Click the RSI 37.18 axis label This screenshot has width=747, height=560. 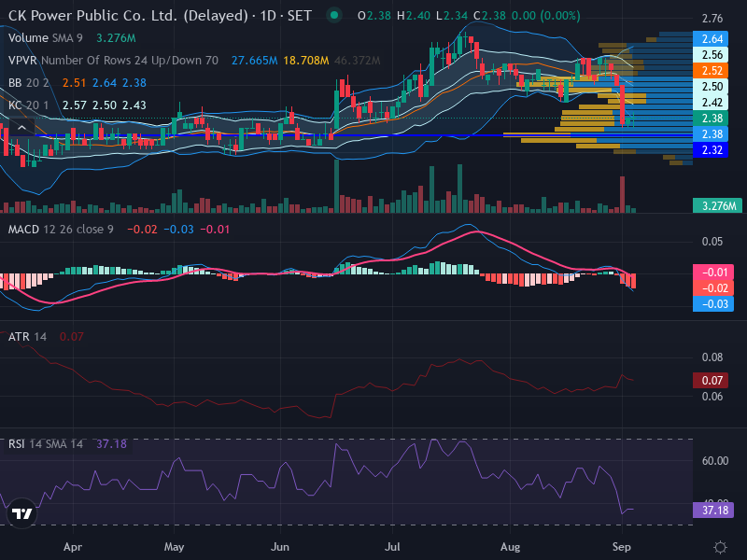713,511
